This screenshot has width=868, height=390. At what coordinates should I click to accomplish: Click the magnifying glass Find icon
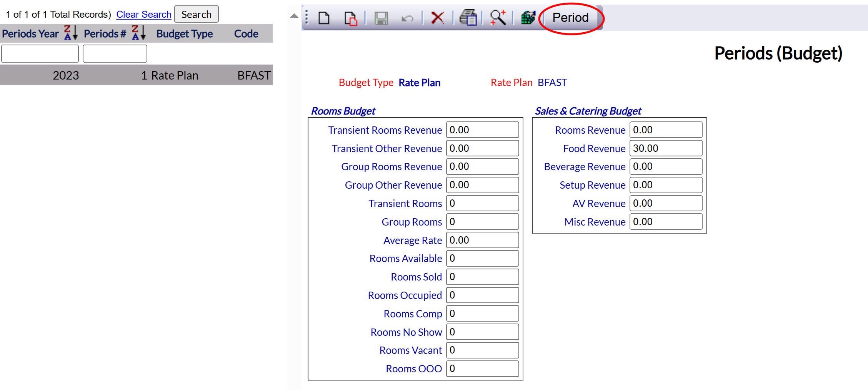(498, 18)
